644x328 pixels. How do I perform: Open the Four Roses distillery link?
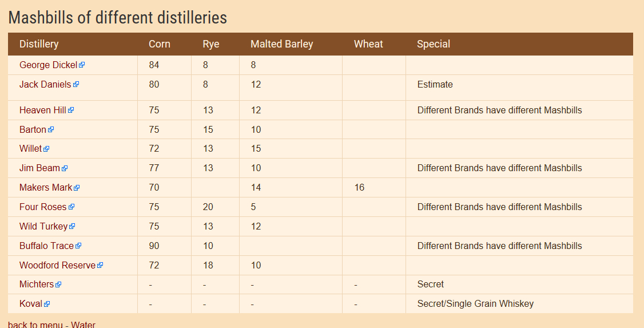coord(43,207)
